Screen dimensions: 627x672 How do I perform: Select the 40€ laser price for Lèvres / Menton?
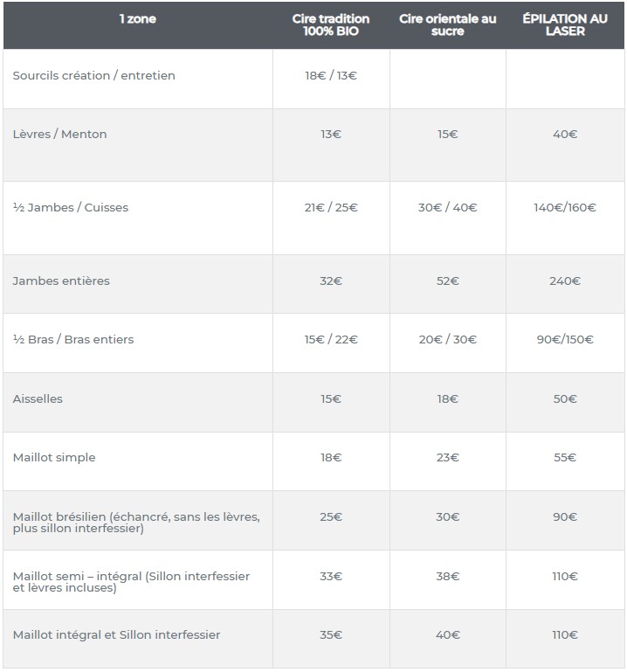pos(565,135)
